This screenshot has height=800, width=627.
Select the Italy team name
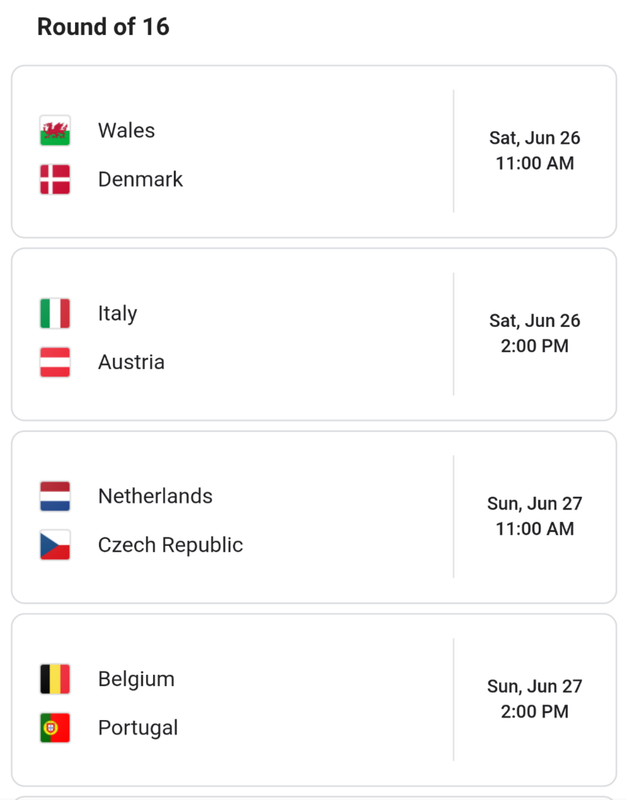pyautogui.click(x=117, y=313)
